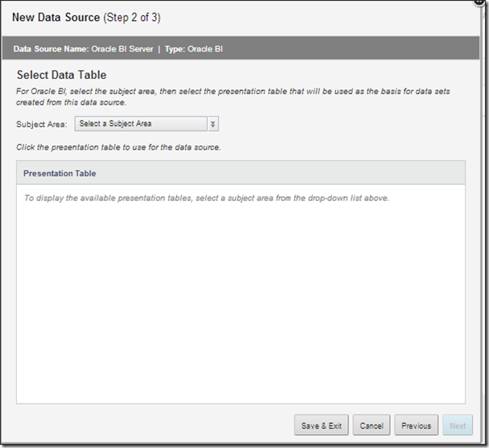
Task: Click the Presentation Table column header
Action: click(x=60, y=173)
